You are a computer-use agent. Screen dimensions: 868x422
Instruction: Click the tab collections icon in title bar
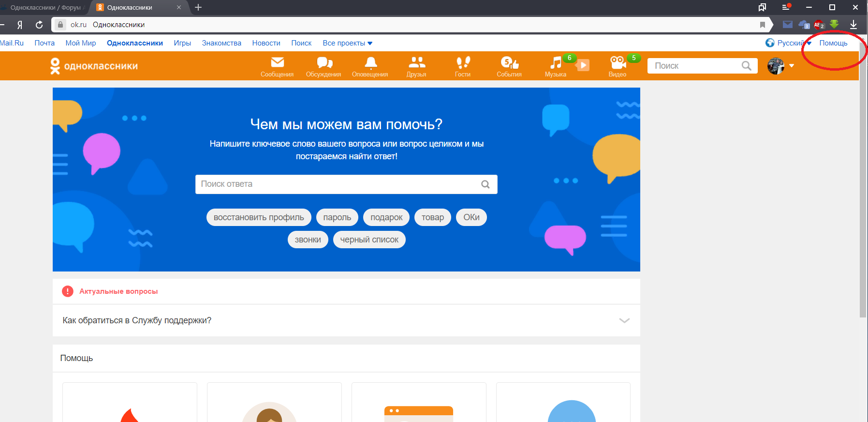pos(763,7)
